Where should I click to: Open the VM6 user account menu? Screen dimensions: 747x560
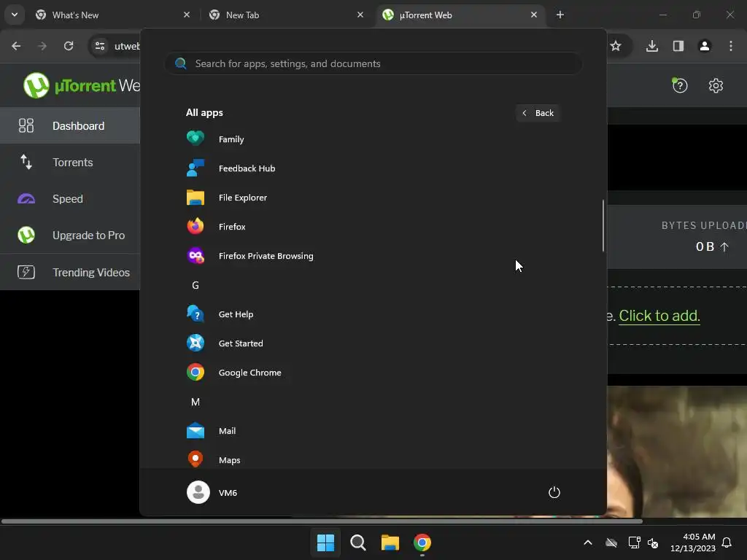pyautogui.click(x=212, y=492)
